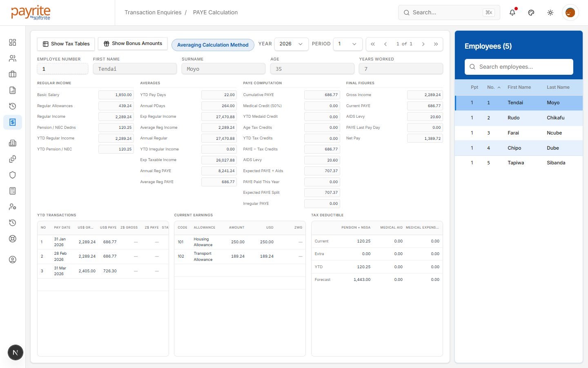Screen dimensions: 588x368
Task: Click the briefcase icon in sidebar
Action: [x=13, y=74]
